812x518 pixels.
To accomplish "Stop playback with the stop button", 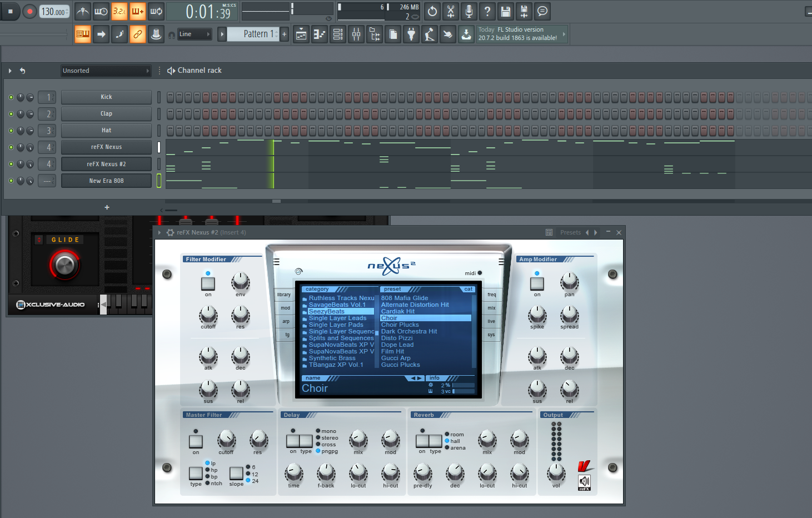I will (10, 11).
